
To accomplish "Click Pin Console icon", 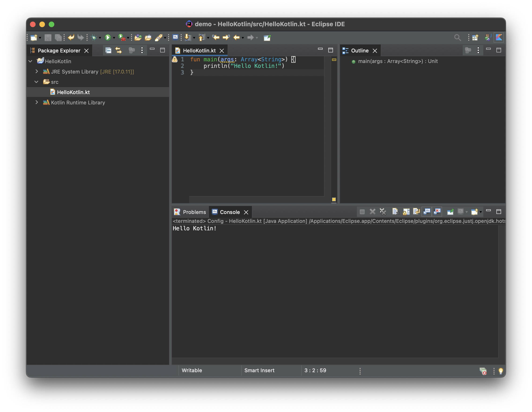I will (x=450, y=212).
